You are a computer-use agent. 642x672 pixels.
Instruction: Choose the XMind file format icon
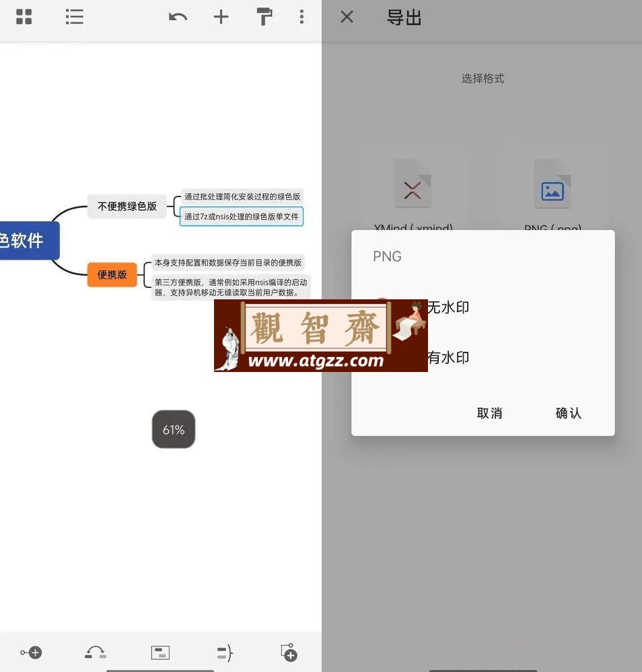pos(413,184)
